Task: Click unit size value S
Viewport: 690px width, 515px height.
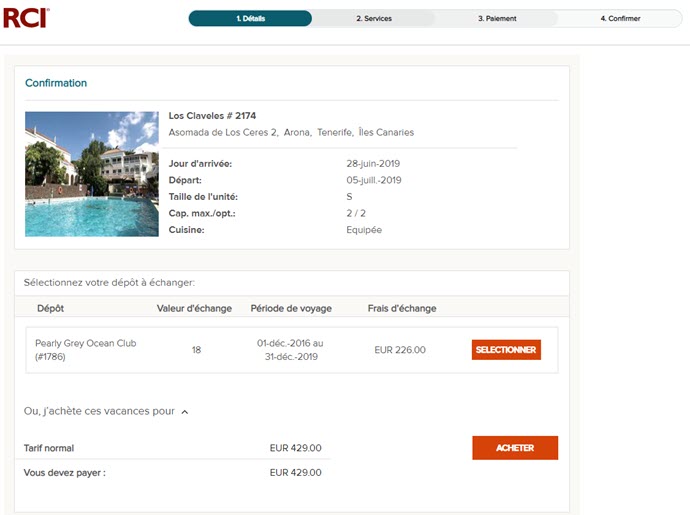Action: 349,197
